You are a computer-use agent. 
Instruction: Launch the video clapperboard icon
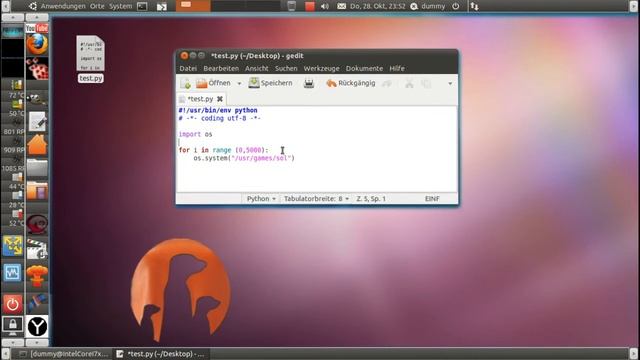click(37, 249)
